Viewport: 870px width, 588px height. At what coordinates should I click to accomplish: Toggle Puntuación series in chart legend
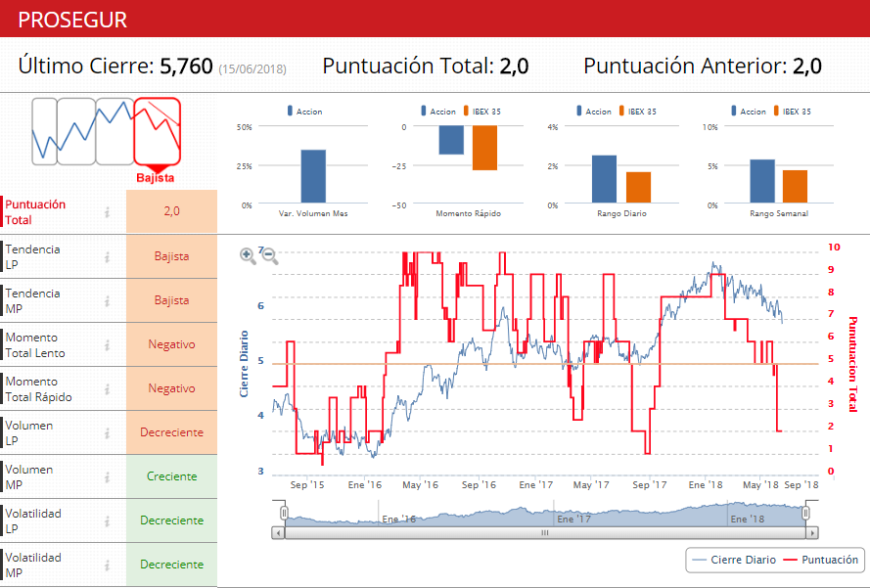(821, 560)
